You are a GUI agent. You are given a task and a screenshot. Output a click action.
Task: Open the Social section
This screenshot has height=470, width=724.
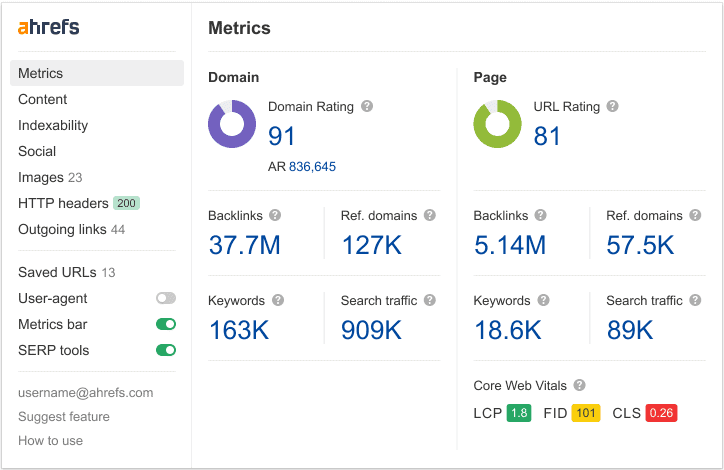[x=37, y=151]
